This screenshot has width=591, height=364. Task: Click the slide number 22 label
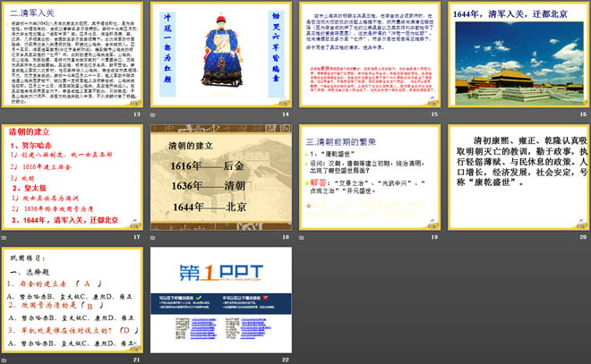[285, 359]
